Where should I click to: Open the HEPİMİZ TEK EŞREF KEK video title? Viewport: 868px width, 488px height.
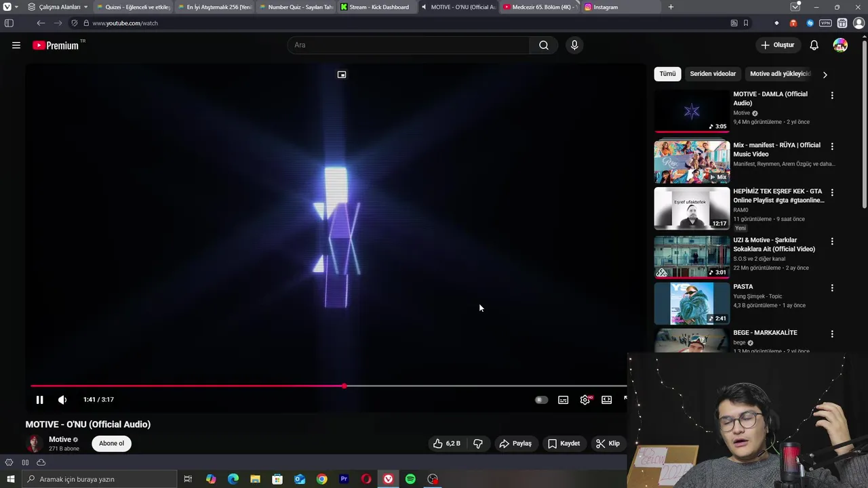coord(778,196)
